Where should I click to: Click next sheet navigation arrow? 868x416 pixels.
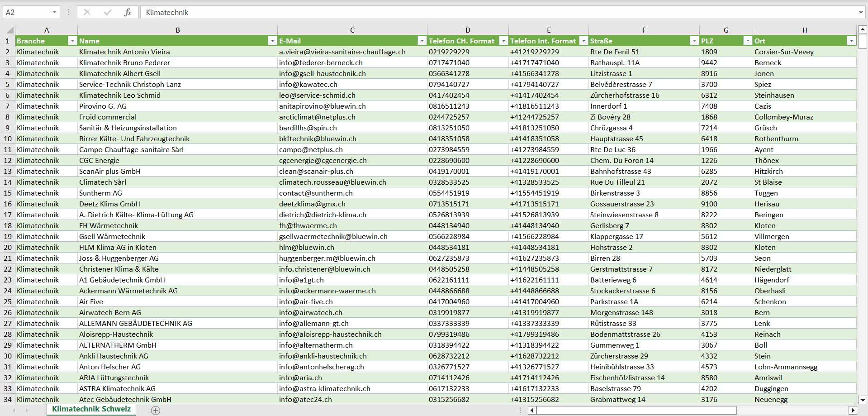tap(27, 410)
